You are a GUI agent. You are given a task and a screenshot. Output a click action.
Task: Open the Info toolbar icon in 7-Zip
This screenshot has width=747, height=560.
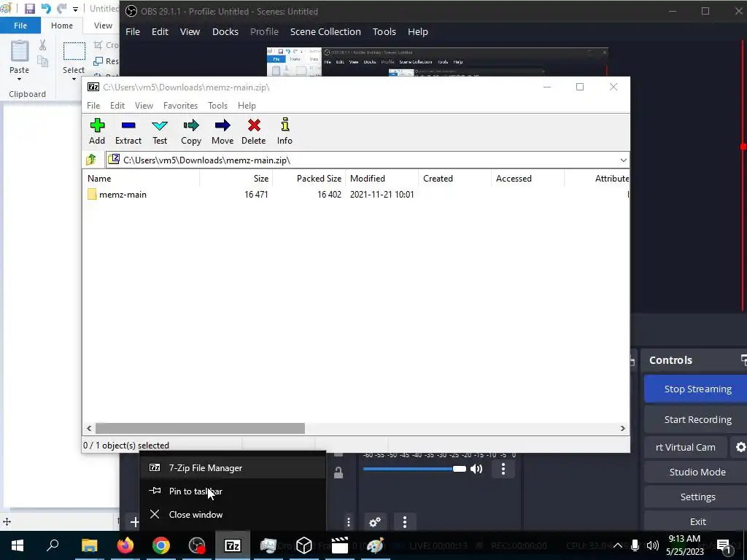[x=285, y=125]
